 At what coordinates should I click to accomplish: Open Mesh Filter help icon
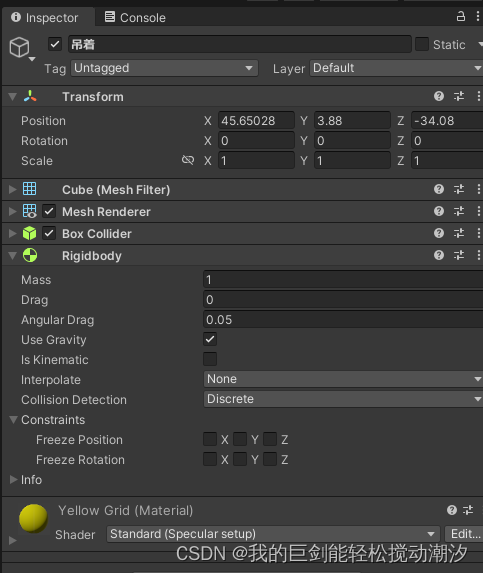439,189
